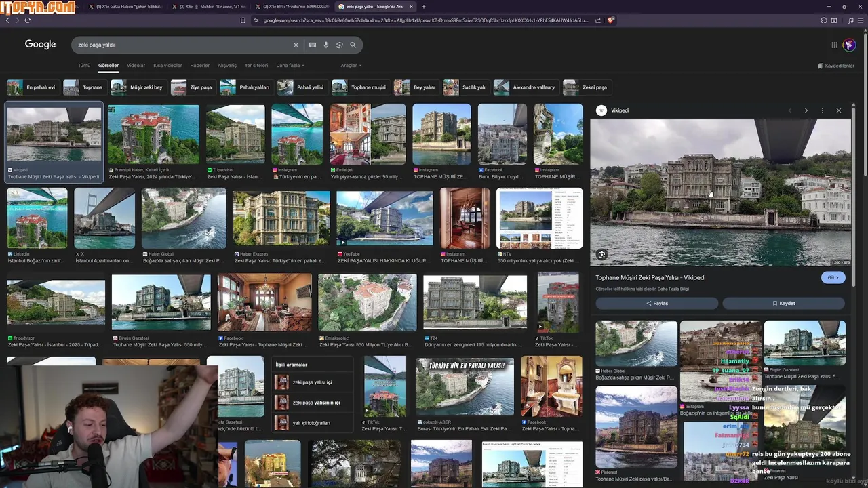Reload the page with the refresh icon
The image size is (868, 488).
coord(27,20)
